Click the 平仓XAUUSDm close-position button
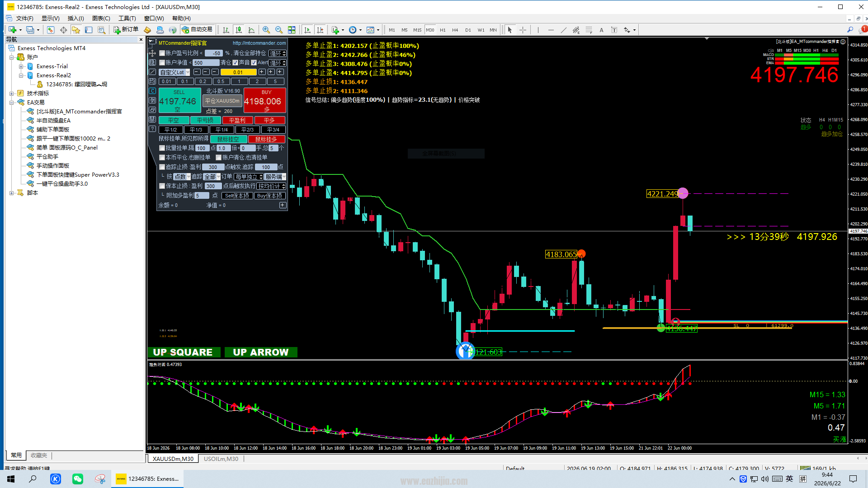868x488 pixels. pos(222,101)
